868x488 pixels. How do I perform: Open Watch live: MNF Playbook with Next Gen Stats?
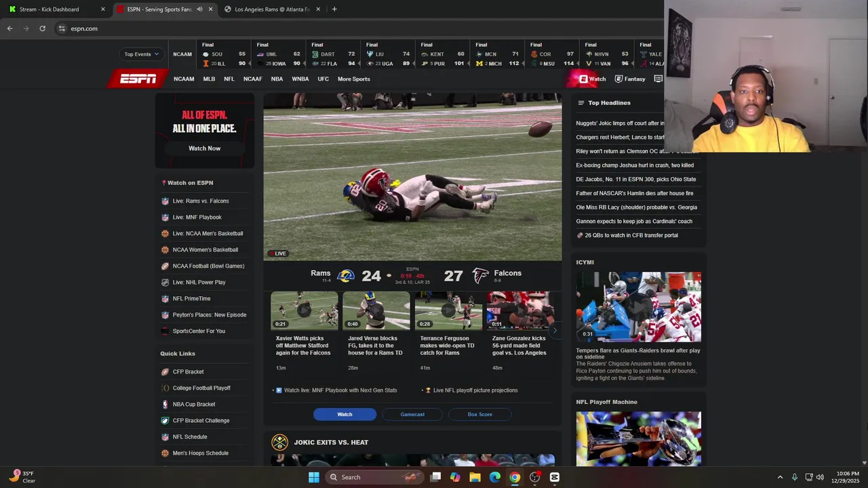click(340, 390)
